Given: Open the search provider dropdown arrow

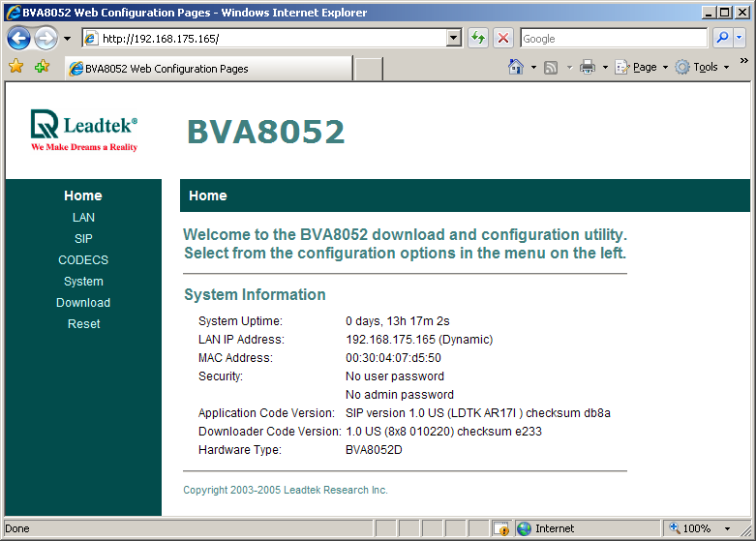Looking at the screenshot, I should click(740, 38).
